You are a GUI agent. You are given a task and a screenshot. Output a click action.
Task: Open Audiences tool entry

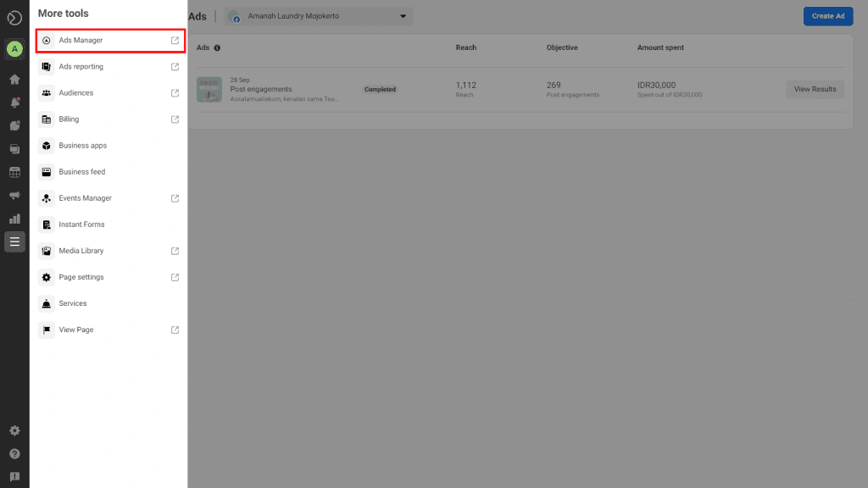tap(110, 93)
